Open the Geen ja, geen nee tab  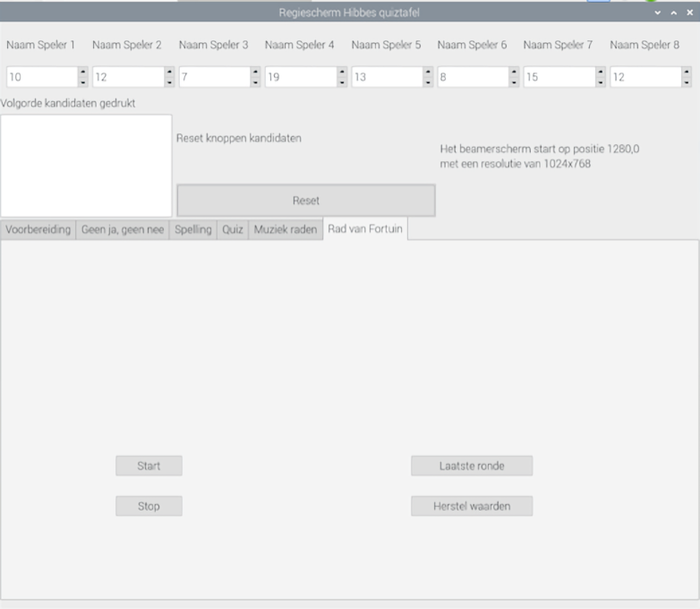[x=123, y=229]
